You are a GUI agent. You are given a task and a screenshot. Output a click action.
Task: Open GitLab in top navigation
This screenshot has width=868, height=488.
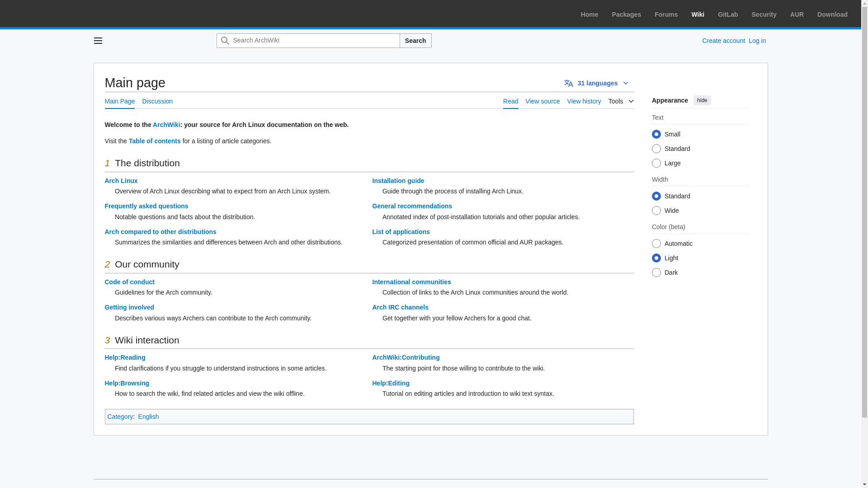728,14
